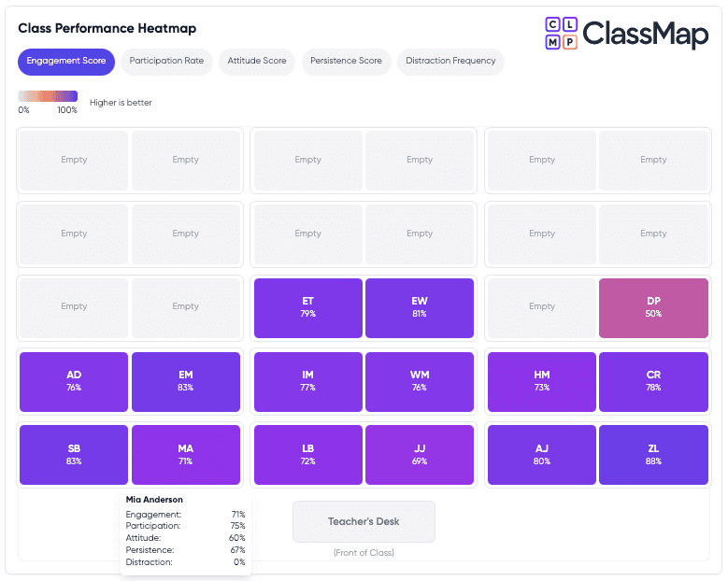Select student tile ZL at 88%
This screenshot has width=728, height=581.
[x=653, y=455]
